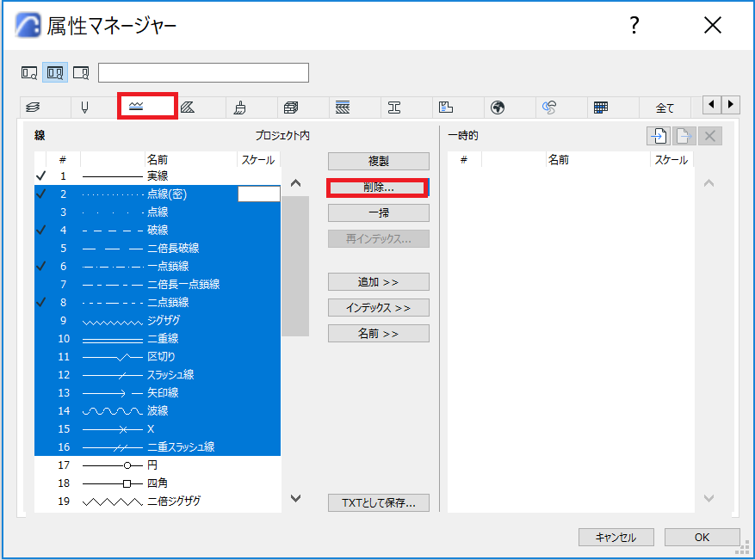The height and width of the screenshot is (560, 755).
Task: Click the キャンセル button
Action: tap(616, 538)
